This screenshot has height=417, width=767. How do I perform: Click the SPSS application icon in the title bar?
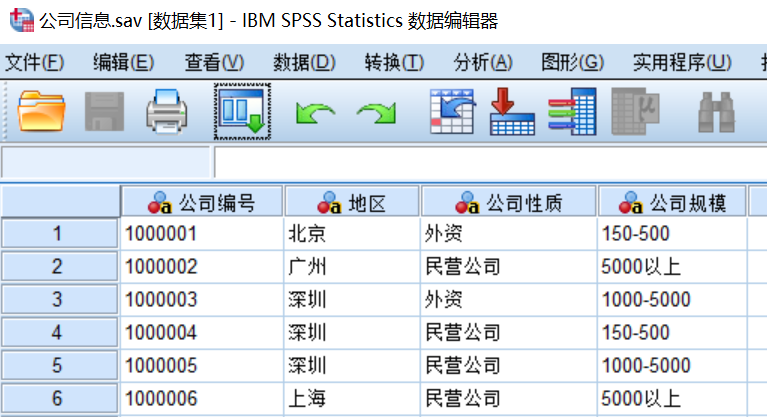[22, 20]
